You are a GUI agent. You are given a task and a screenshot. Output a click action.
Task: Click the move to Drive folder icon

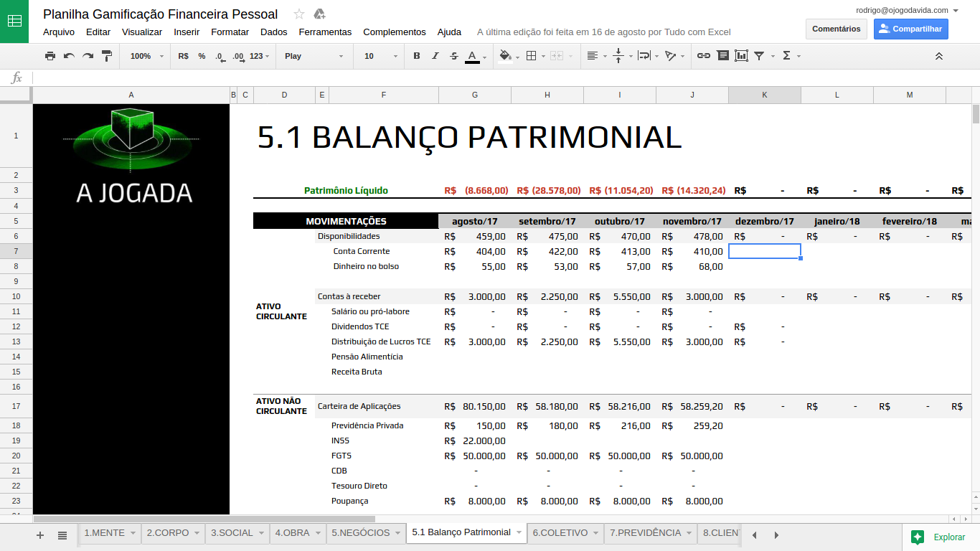[x=320, y=14]
